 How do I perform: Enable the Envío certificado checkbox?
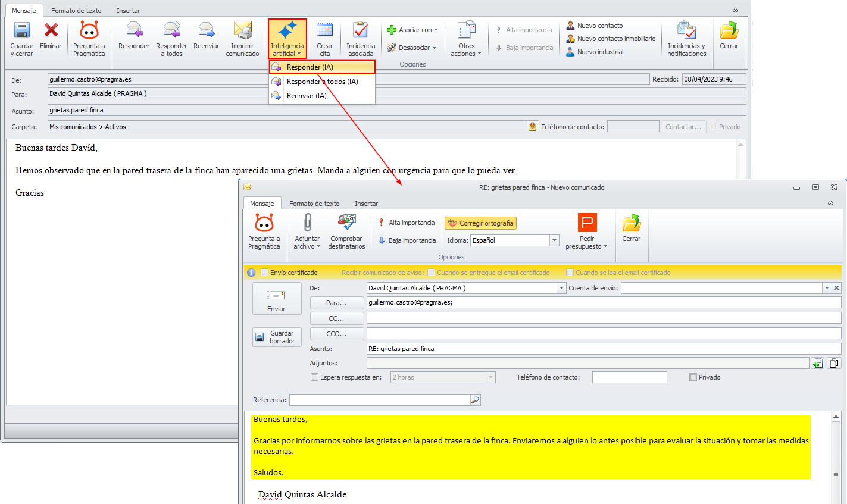point(265,273)
